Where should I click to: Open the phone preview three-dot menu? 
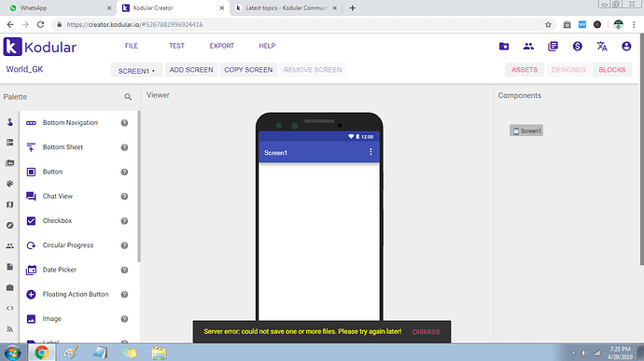[371, 152]
